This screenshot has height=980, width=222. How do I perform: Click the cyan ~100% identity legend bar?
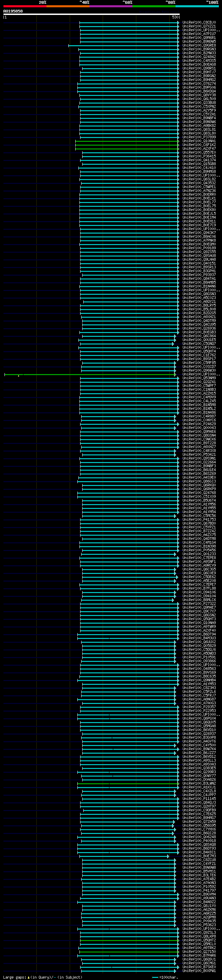pyautogui.click(x=197, y=6)
